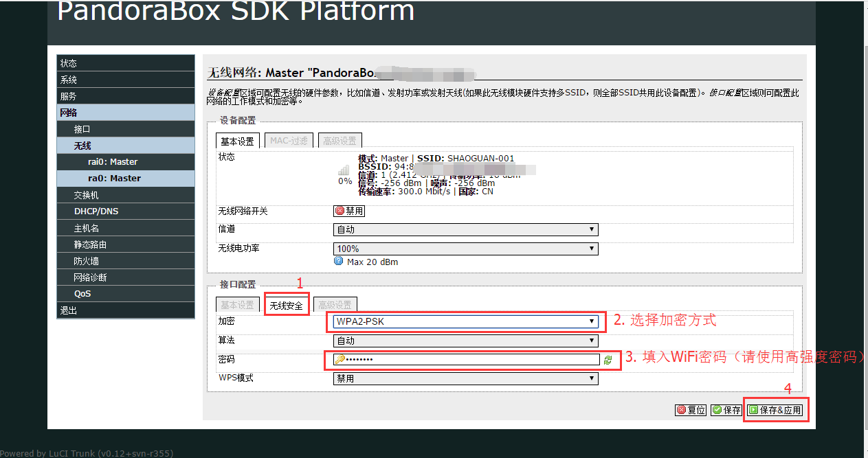This screenshot has height=458, width=868.
Task: Select rai0: Master in sidebar
Action: 126,162
